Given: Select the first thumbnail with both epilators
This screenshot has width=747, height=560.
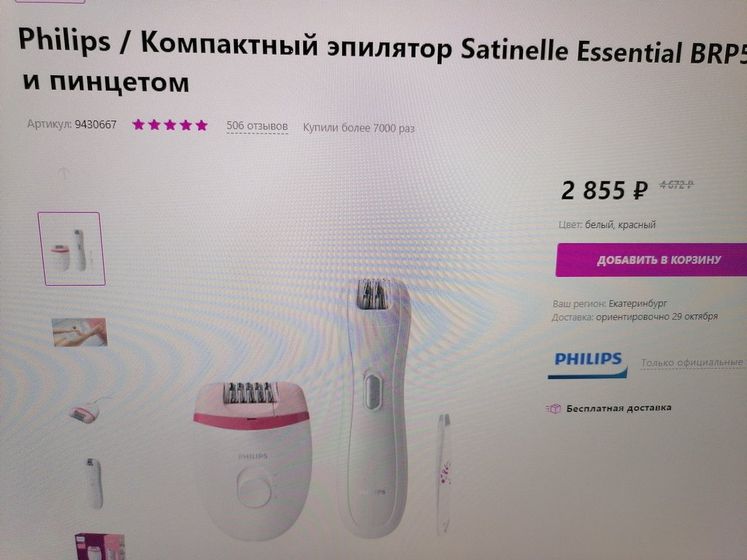Looking at the screenshot, I should [71, 249].
